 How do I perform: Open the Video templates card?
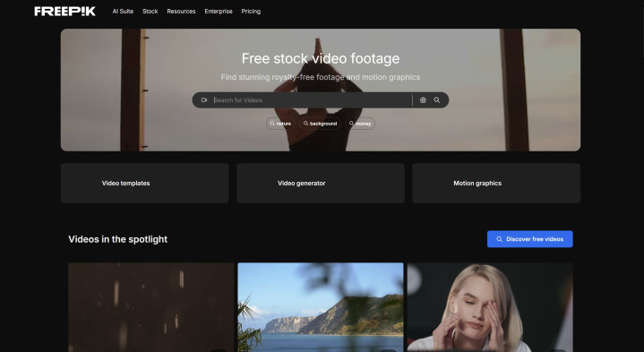pyautogui.click(x=144, y=184)
